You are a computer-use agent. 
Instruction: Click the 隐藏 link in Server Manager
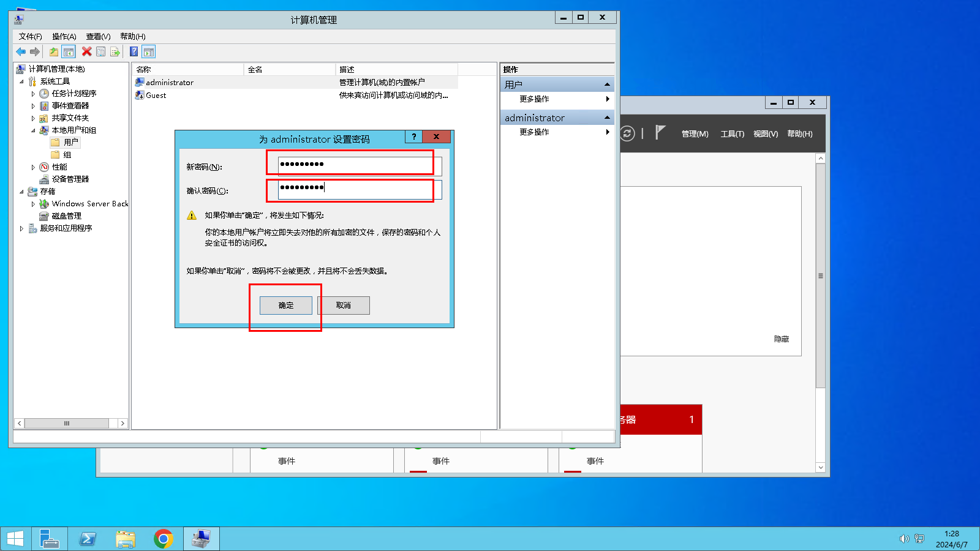pos(782,339)
